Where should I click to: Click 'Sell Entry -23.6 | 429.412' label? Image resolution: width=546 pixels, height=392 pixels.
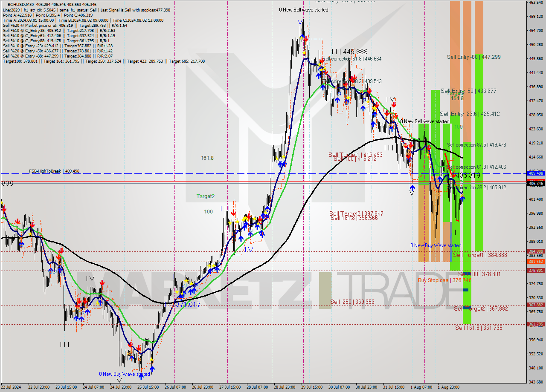pyautogui.click(x=470, y=114)
